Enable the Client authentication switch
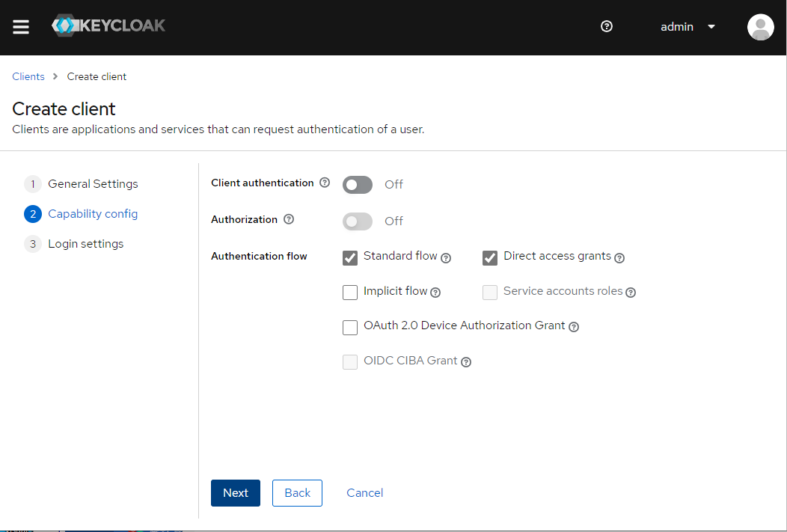Viewport: 787px width, 532px height. pos(358,184)
